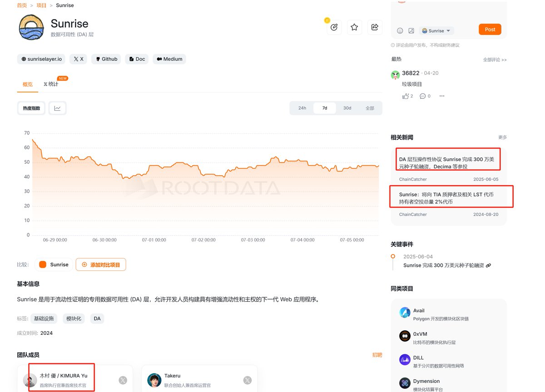Share the Sunrise project page
The width and height of the screenshot is (545, 392).
[375, 27]
